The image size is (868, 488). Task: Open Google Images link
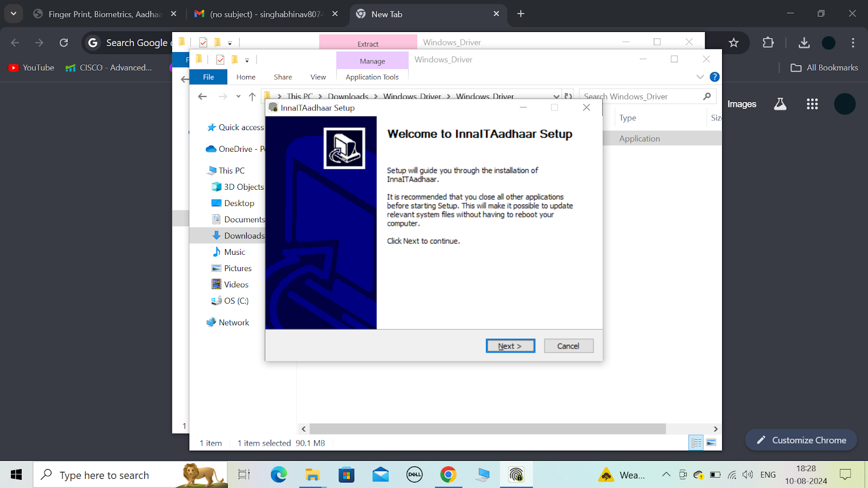pos(742,104)
